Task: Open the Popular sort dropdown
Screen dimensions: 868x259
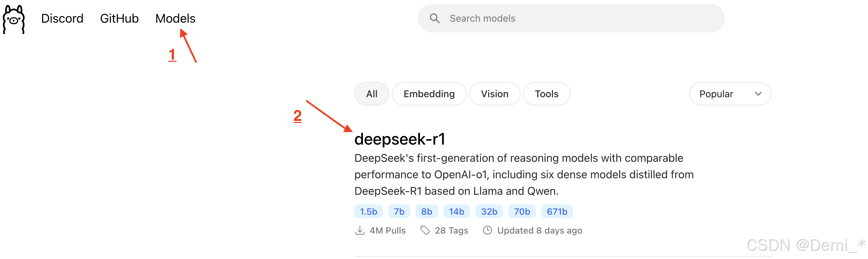Action: tap(720, 94)
